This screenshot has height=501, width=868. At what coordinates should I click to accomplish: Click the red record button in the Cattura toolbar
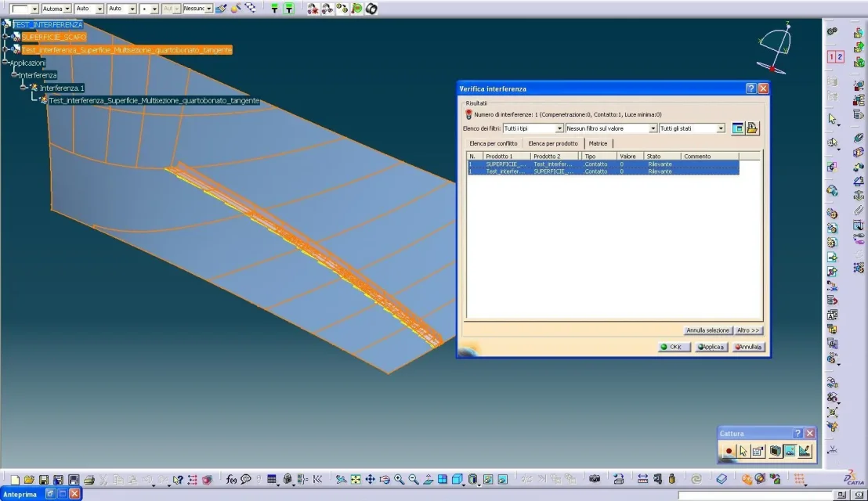[729, 451]
